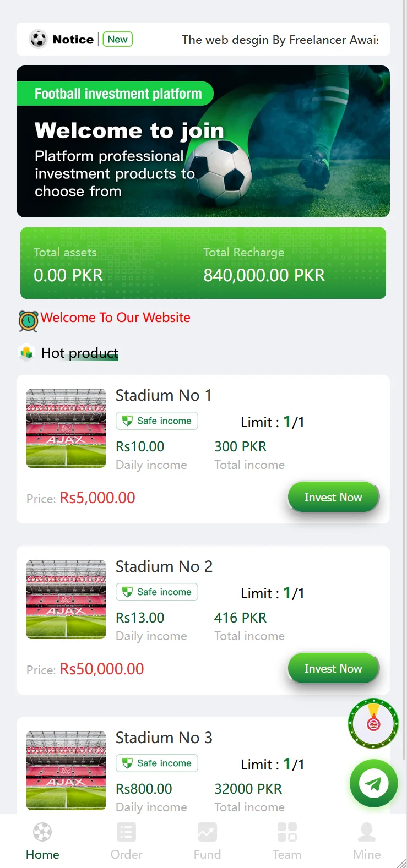Open Stadium No 2 thumbnail image
The height and width of the screenshot is (868, 407).
[x=66, y=599]
